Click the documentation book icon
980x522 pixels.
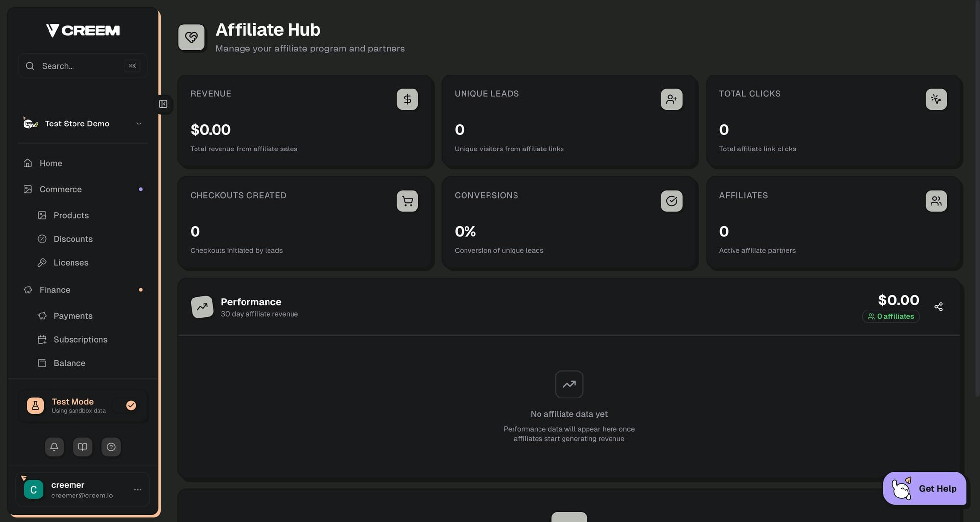tap(82, 447)
